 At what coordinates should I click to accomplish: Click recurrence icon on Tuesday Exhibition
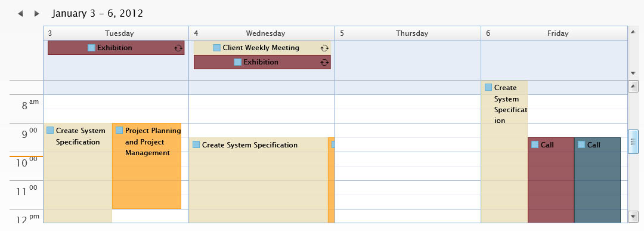point(178,48)
